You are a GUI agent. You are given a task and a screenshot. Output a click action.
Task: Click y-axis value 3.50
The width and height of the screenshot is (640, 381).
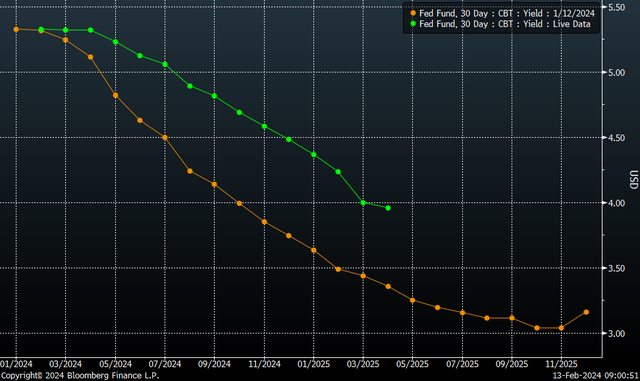click(x=616, y=268)
